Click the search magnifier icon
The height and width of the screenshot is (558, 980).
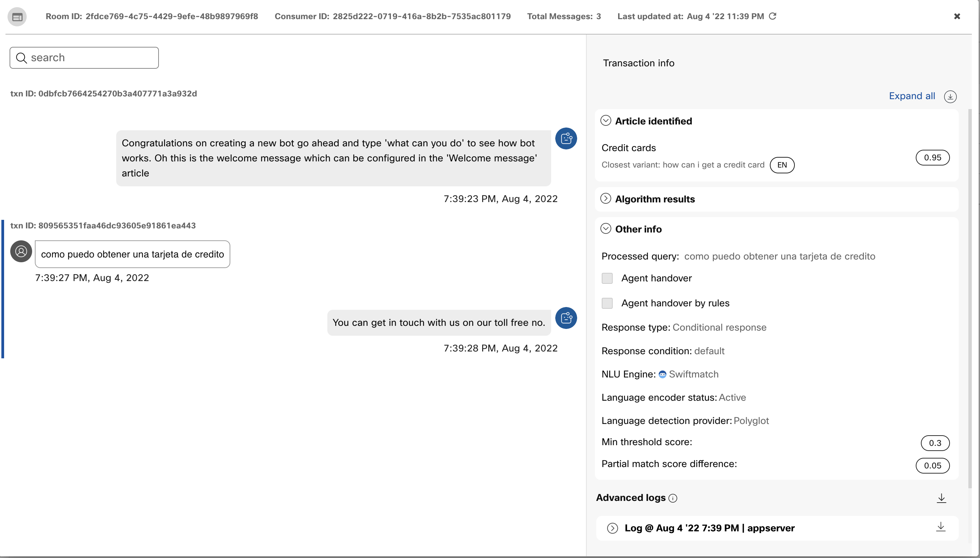[x=22, y=58]
